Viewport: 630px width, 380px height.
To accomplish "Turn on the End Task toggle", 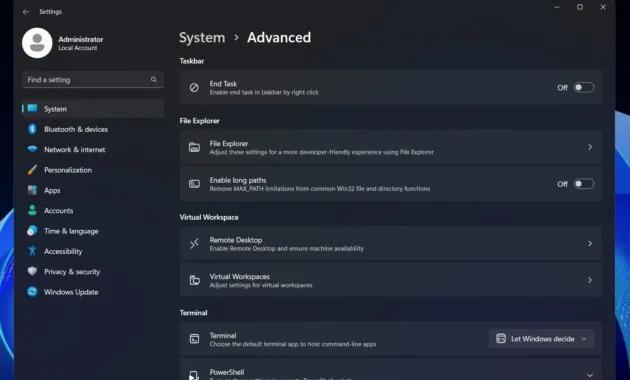I will [583, 88].
